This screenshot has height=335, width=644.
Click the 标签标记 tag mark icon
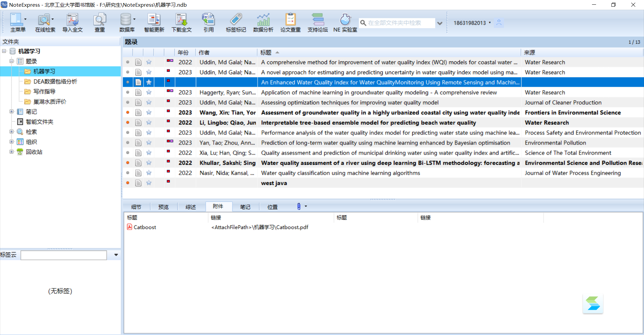click(236, 19)
